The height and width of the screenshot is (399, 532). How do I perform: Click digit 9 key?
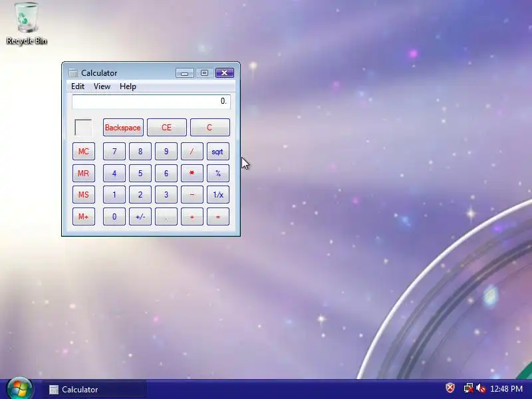click(x=166, y=152)
